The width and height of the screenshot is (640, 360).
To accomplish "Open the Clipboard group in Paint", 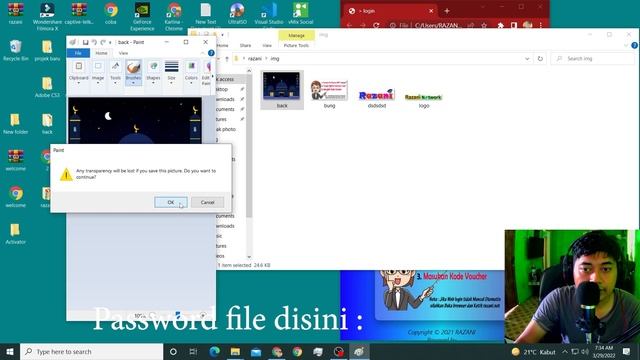I will click(78, 72).
